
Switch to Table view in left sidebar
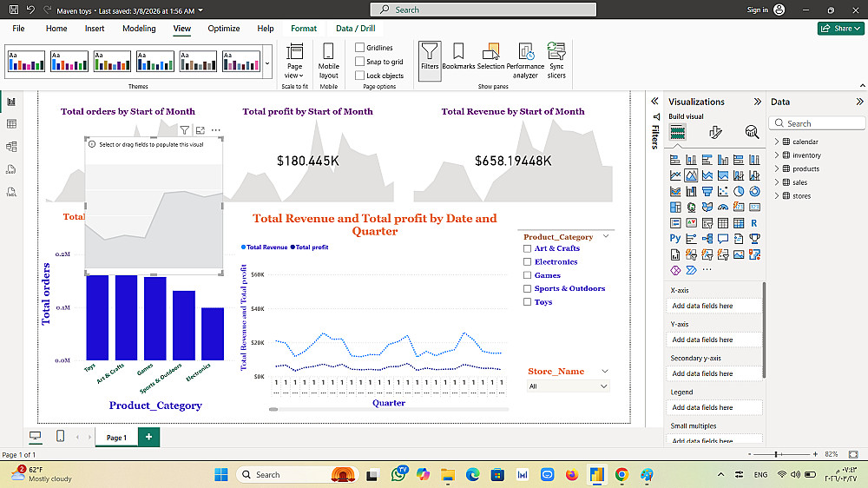click(x=11, y=124)
